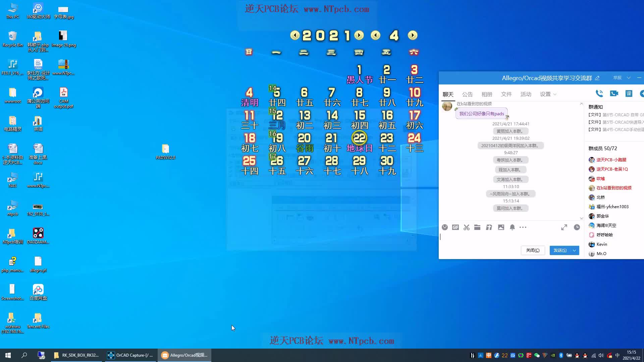The height and width of the screenshot is (362, 644).
Task: Open the title bar chevron menu
Action: pos(629,78)
